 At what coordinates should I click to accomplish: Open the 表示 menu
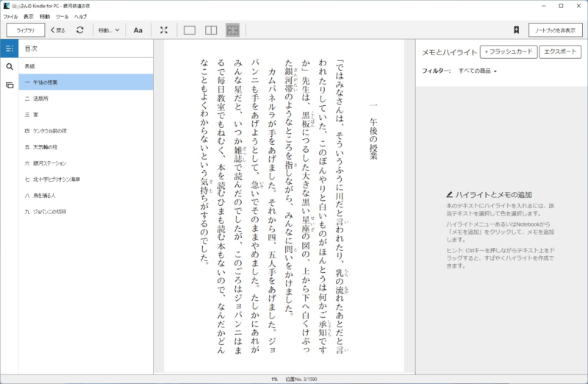pos(29,17)
